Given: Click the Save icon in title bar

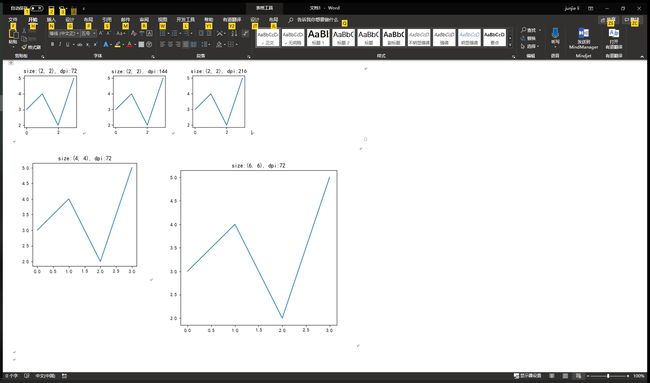Looking at the screenshot, I should coord(51,9).
